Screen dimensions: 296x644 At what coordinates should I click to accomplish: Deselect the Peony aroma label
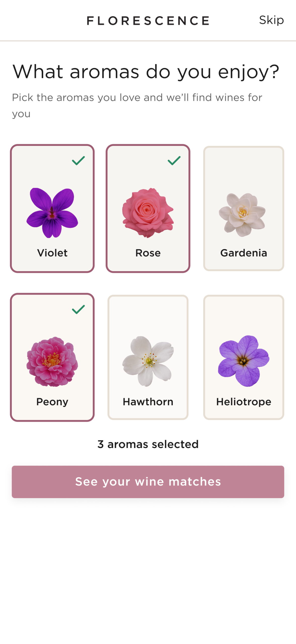pyautogui.click(x=52, y=402)
